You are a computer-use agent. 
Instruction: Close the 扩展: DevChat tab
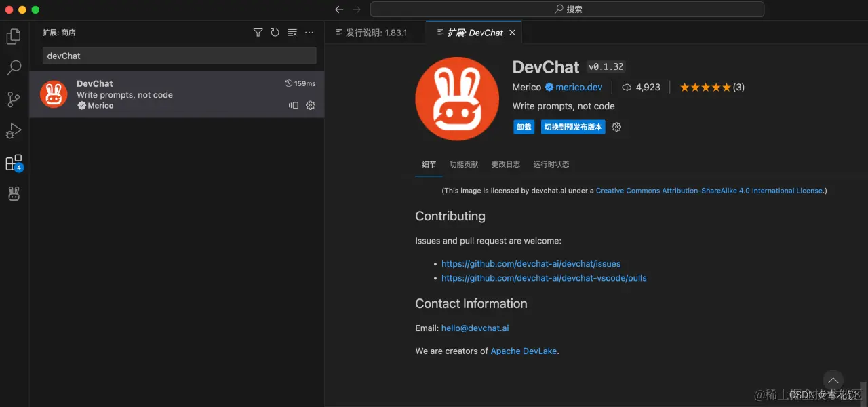pyautogui.click(x=512, y=33)
